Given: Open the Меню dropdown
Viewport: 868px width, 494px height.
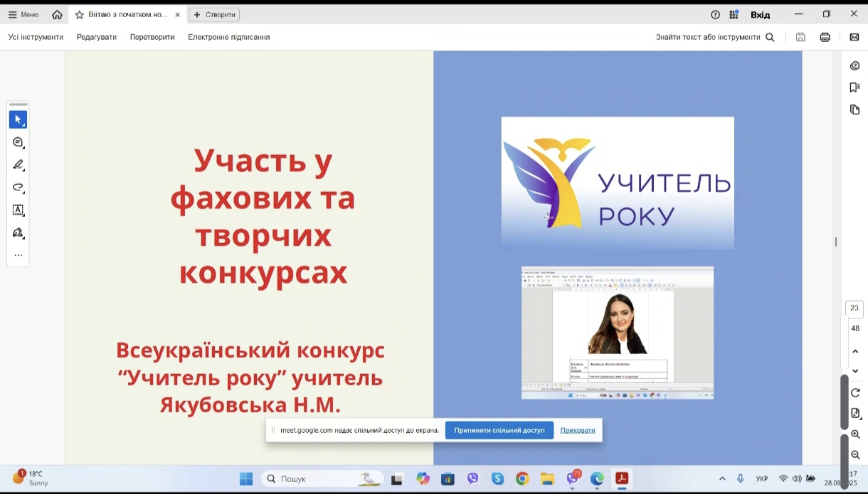Looking at the screenshot, I should 23,14.
